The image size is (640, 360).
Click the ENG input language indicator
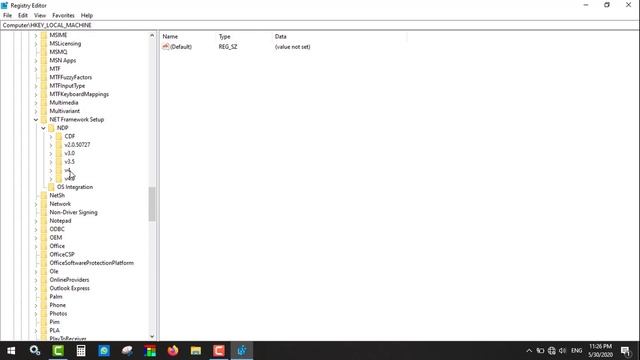tap(576, 351)
